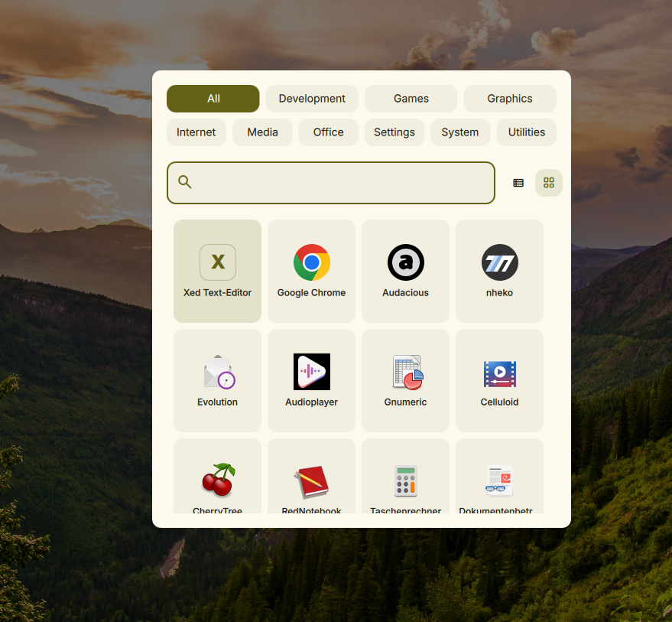The image size is (672, 622).
Task: Show only Games category
Action: pyautogui.click(x=411, y=99)
